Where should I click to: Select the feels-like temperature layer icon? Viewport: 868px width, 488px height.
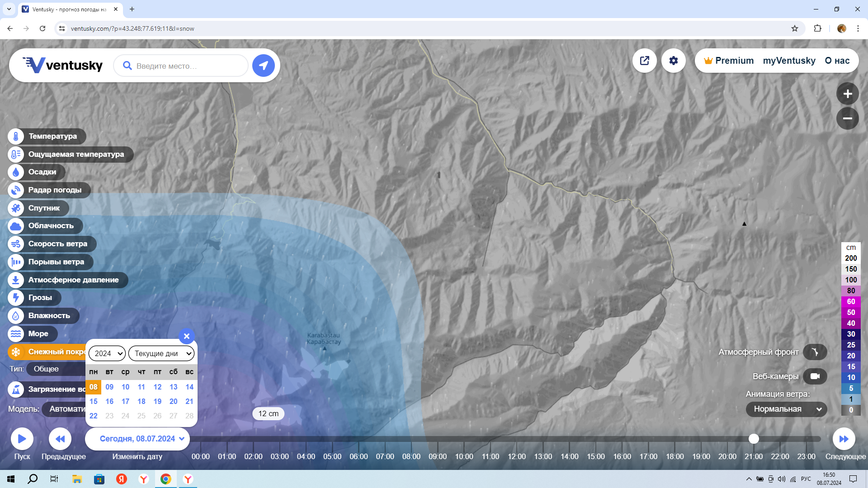tap(16, 154)
